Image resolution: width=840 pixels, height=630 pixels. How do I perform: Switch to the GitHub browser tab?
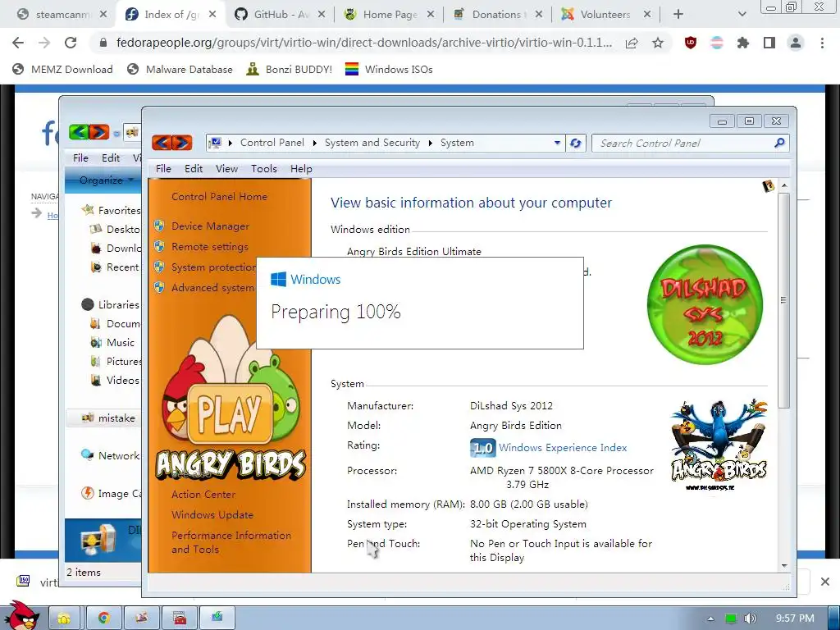(x=281, y=15)
